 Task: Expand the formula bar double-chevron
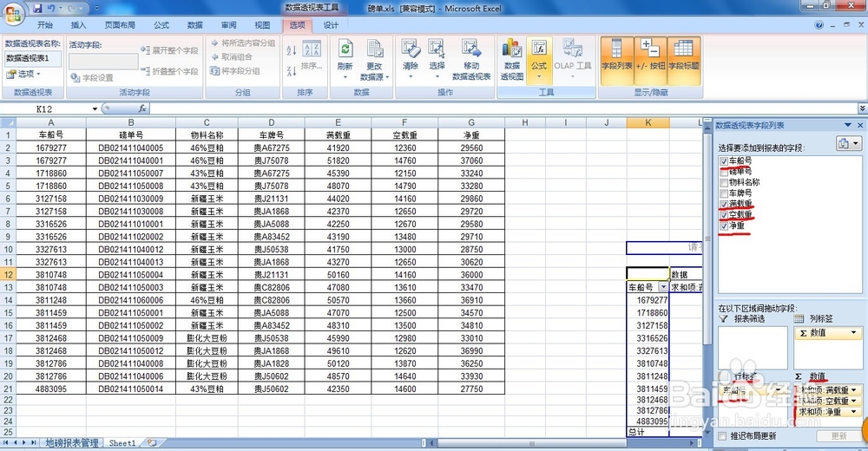click(x=862, y=108)
